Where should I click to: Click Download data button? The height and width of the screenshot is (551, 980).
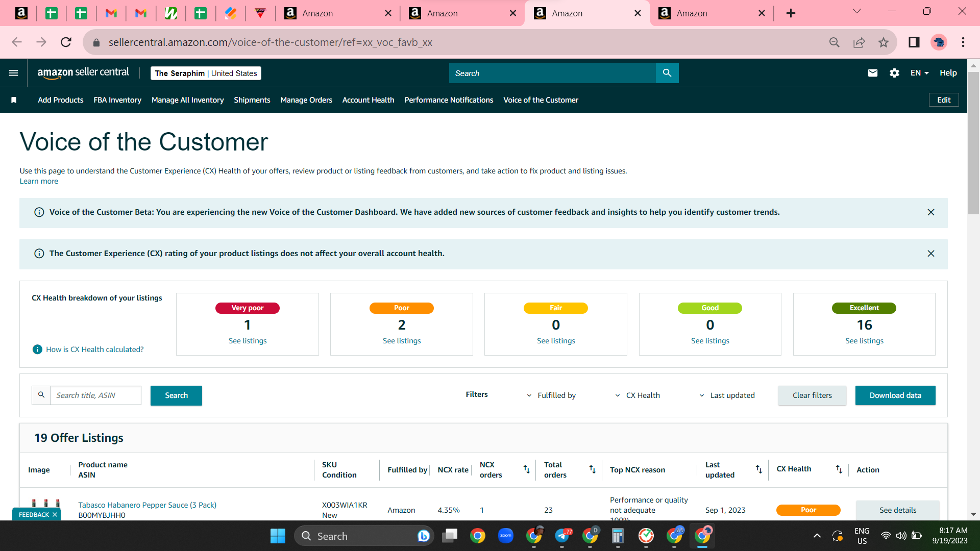[x=895, y=395]
